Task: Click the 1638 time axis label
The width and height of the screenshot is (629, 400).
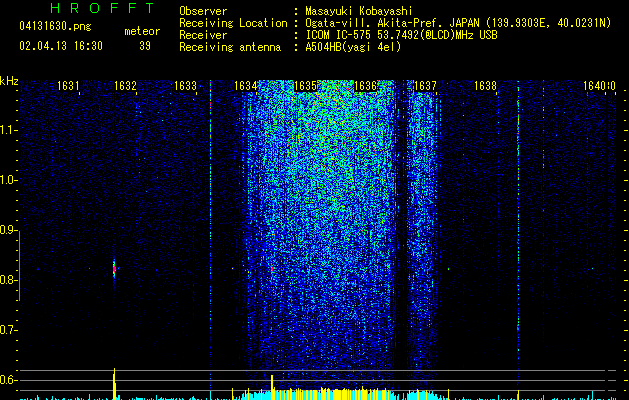Action: tap(485, 86)
